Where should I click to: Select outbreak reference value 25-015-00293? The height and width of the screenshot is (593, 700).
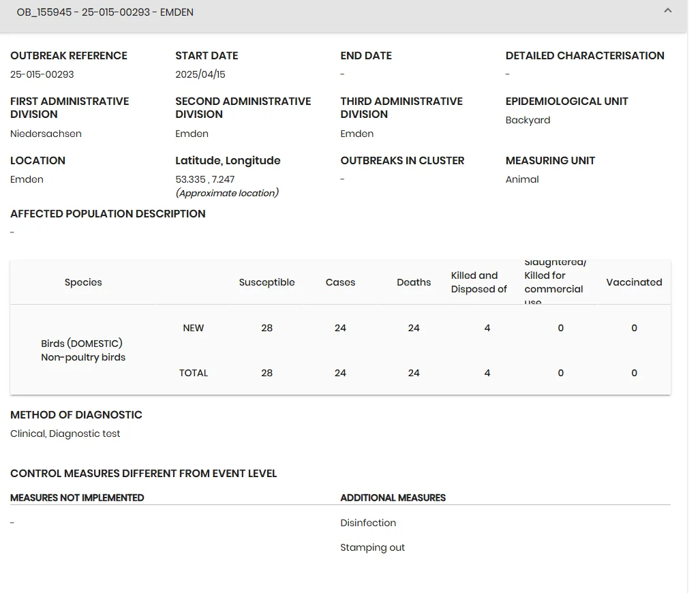coord(42,74)
